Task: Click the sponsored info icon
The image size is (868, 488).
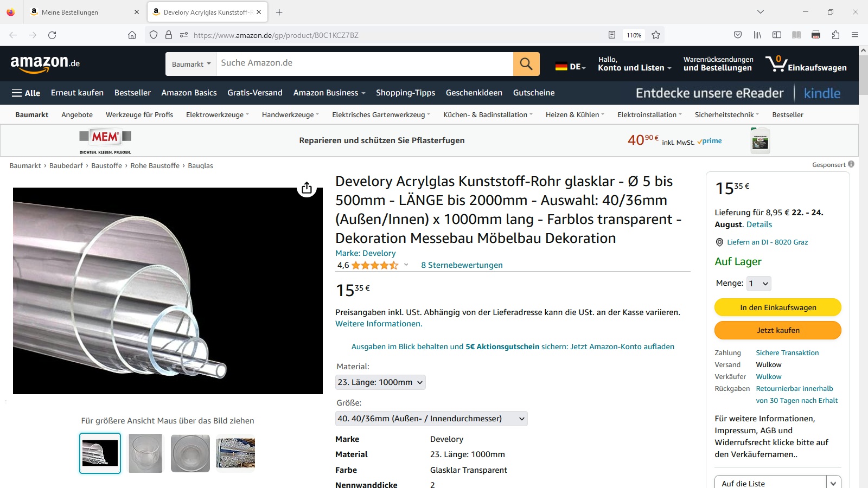Action: [851, 164]
